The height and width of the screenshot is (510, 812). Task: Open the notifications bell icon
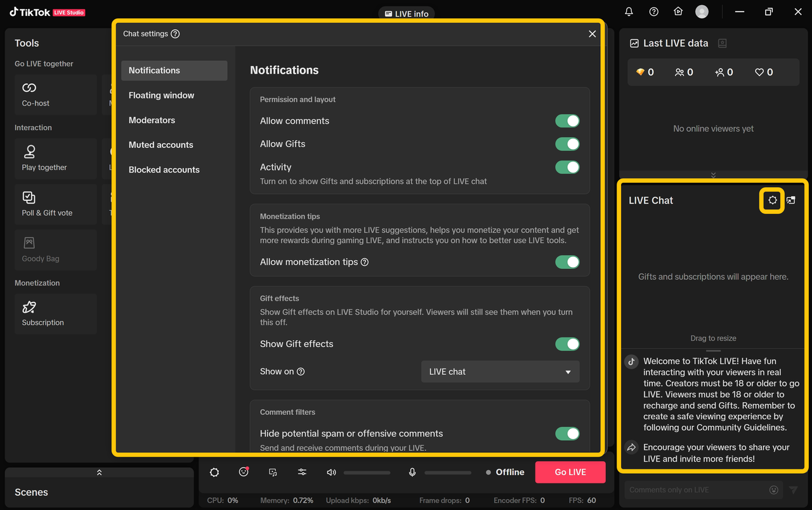(629, 11)
